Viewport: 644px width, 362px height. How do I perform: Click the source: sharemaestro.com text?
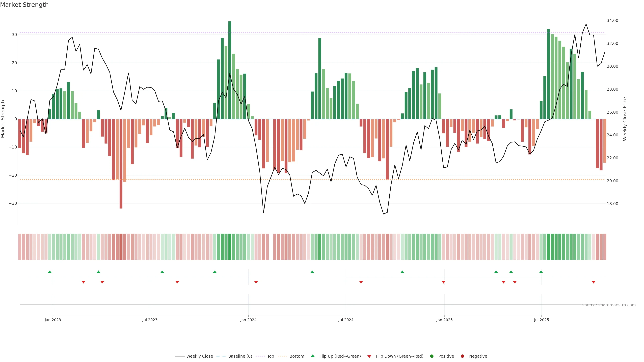point(609,305)
